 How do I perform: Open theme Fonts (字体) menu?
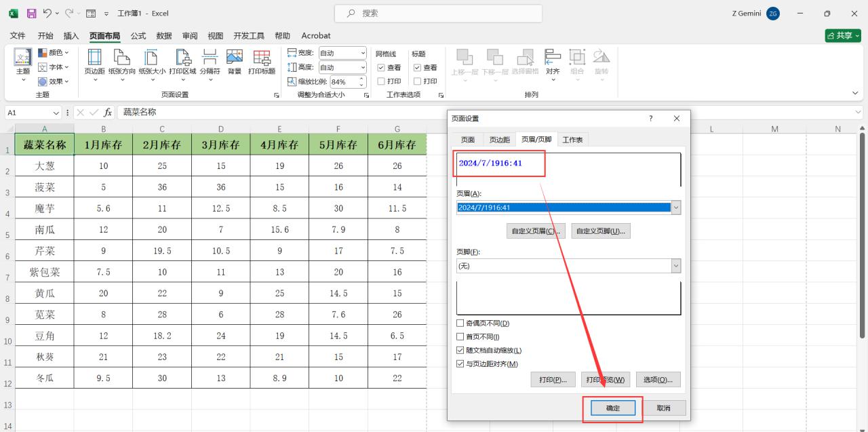tap(54, 67)
